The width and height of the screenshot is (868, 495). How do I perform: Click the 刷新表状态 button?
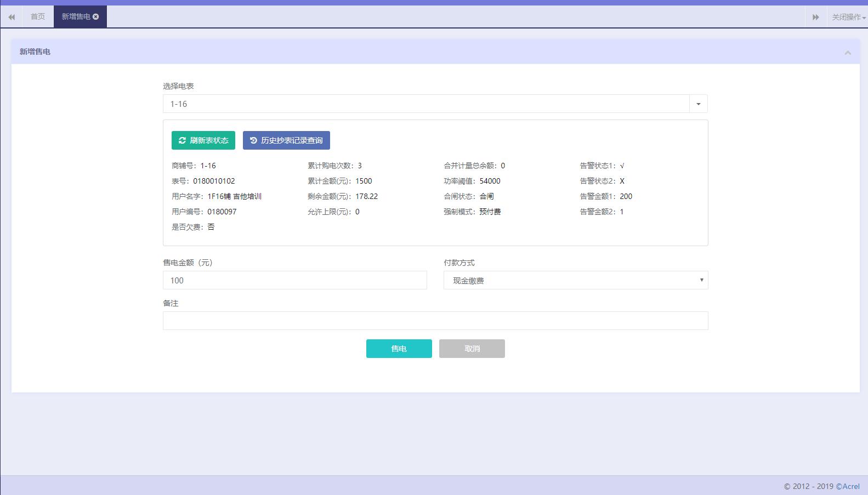203,140
